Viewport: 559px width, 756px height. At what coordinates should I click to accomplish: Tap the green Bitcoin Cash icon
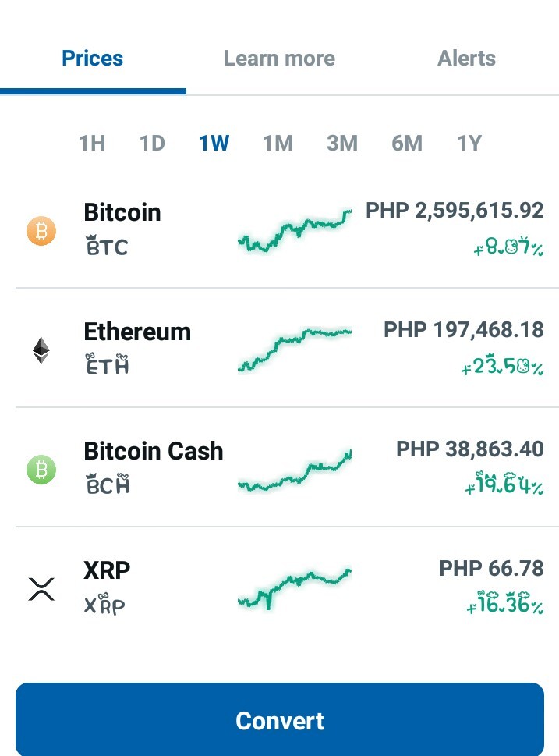[41, 470]
